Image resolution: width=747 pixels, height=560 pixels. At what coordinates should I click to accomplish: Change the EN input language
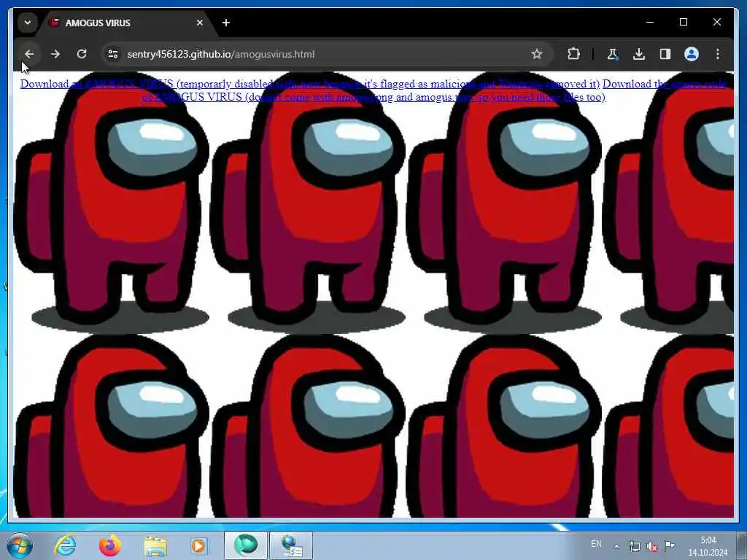click(x=596, y=544)
